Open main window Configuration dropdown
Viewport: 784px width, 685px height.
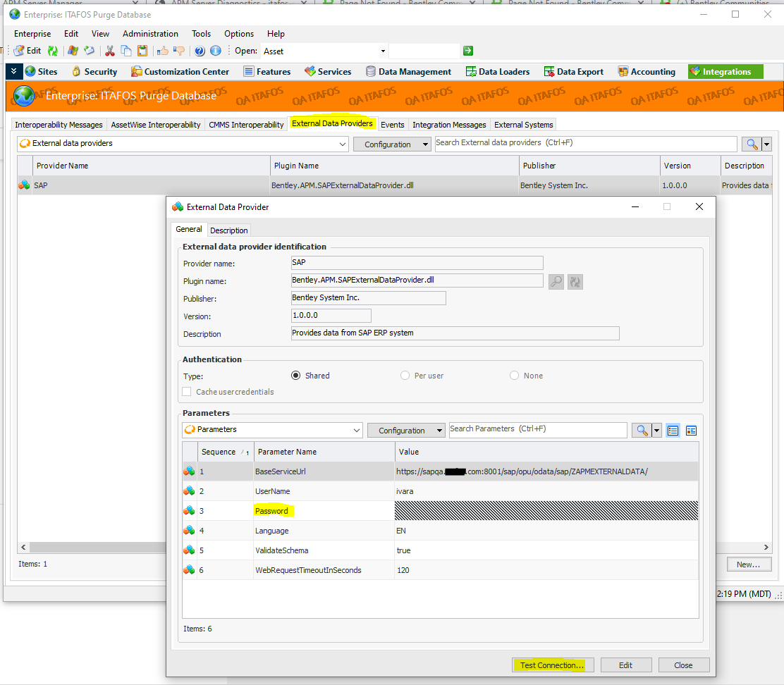pyautogui.click(x=392, y=144)
